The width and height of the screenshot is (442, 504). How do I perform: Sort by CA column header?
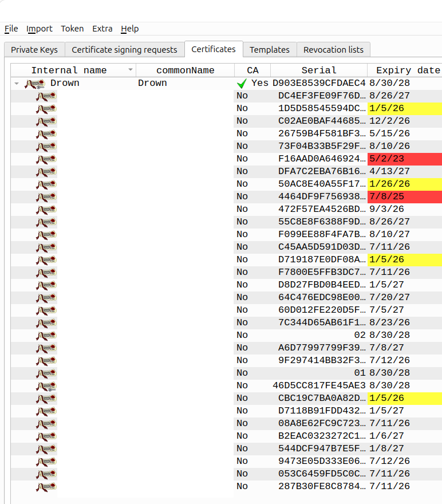click(x=252, y=70)
